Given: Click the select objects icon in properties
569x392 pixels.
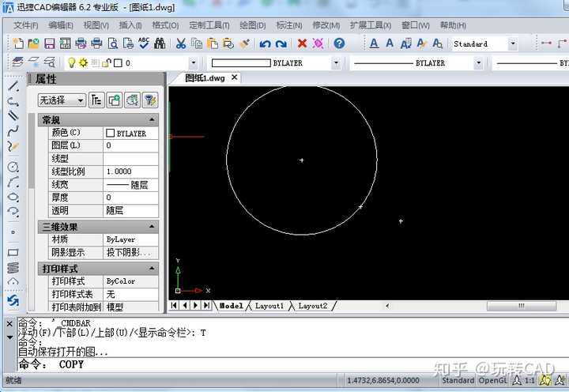Looking at the screenshot, I should (133, 100).
